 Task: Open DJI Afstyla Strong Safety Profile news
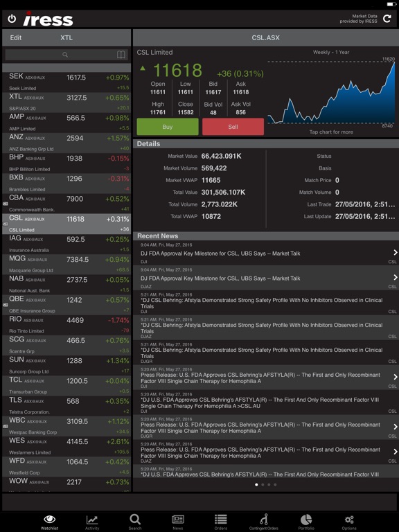[266, 303]
